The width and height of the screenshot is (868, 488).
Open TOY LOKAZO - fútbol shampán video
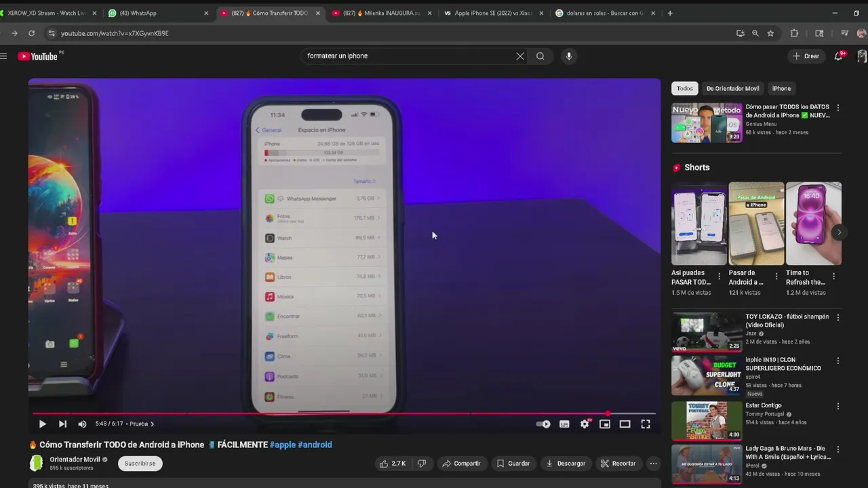[707, 331]
